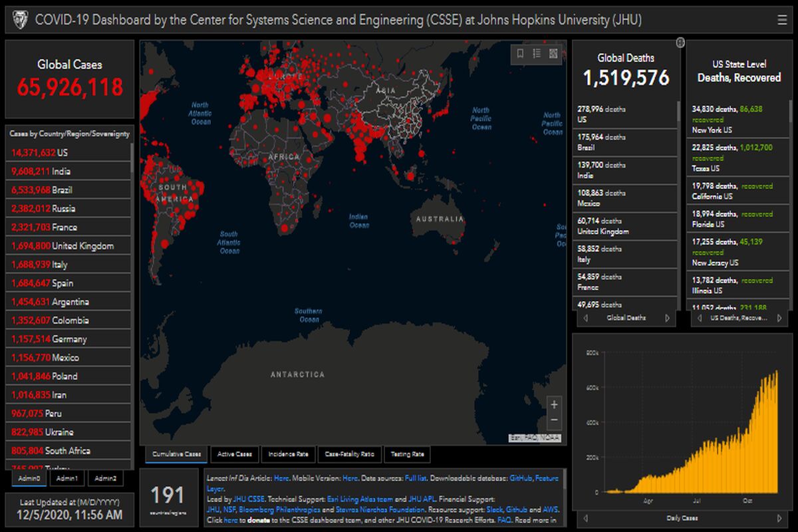Viewport: 798px width, 532px height.
Task: Go to previous Global Deaths panel page
Action: click(x=586, y=318)
